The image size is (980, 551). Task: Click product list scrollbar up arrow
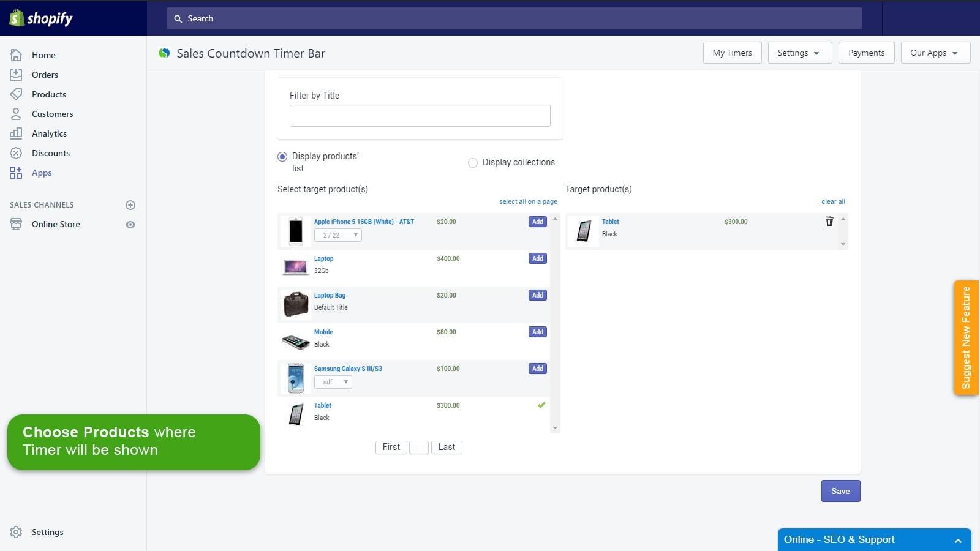556,219
